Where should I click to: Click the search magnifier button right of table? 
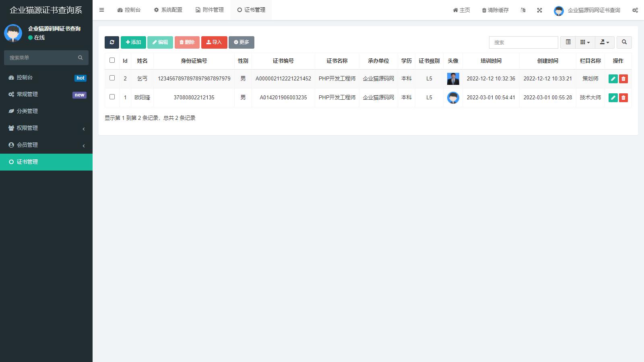click(x=624, y=42)
